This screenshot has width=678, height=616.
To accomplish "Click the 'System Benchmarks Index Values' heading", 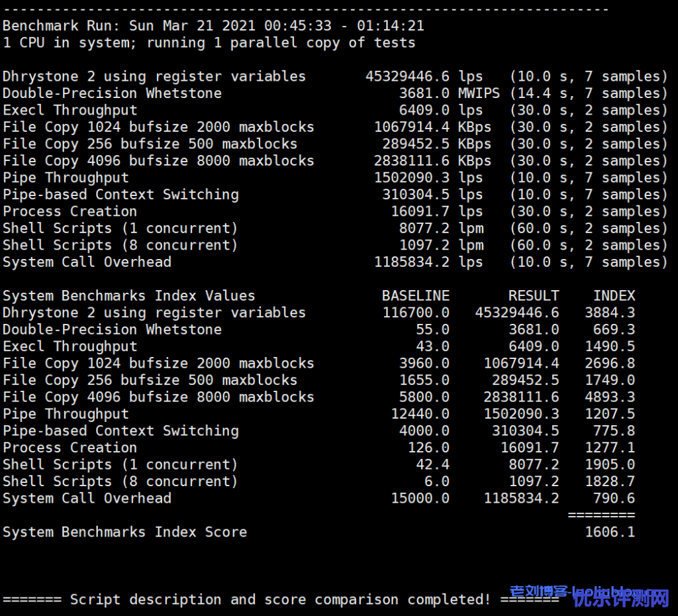I will tap(129, 296).
